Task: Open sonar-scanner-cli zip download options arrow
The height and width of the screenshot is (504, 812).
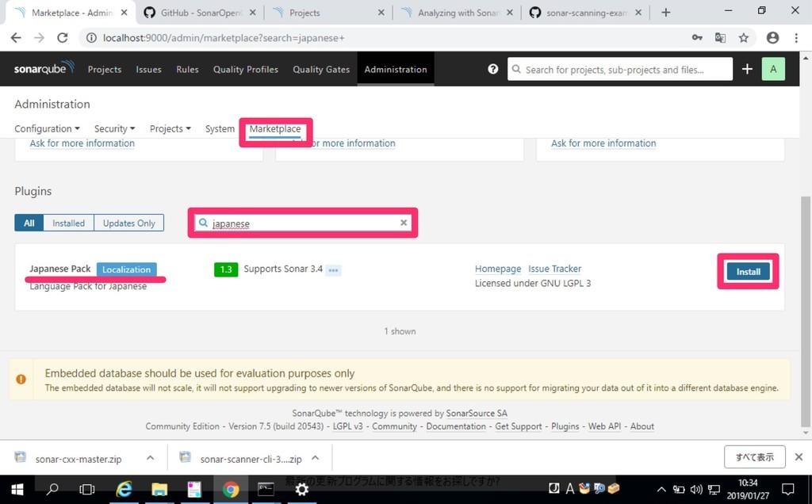Action: pos(315,457)
